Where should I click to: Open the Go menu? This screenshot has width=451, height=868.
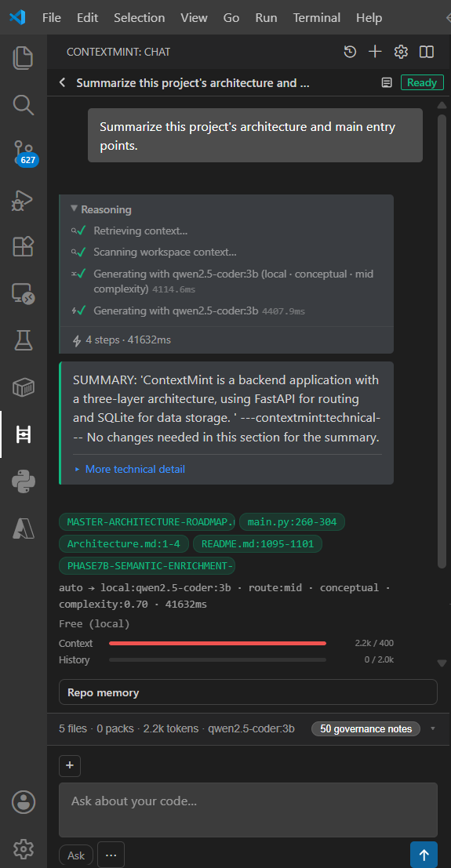[x=231, y=18]
